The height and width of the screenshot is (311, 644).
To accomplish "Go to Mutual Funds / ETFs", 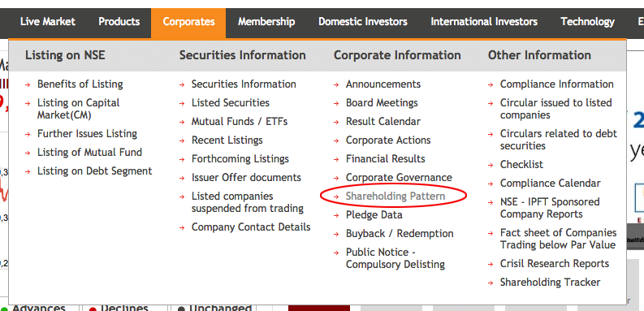I will point(240,122).
